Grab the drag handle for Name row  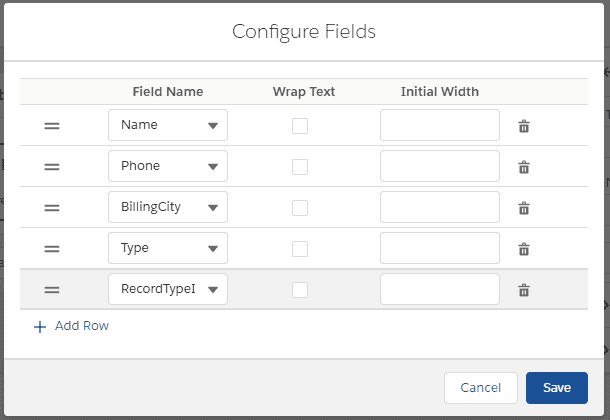pyautogui.click(x=52, y=126)
